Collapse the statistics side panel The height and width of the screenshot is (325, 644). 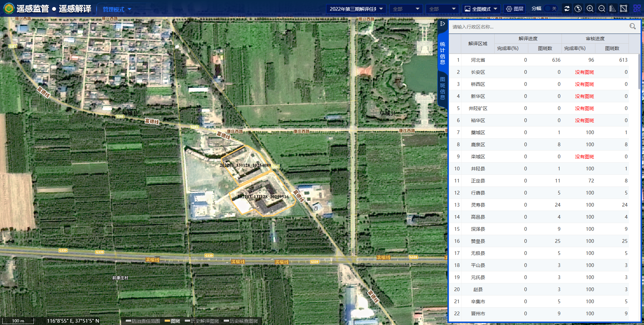(442, 24)
